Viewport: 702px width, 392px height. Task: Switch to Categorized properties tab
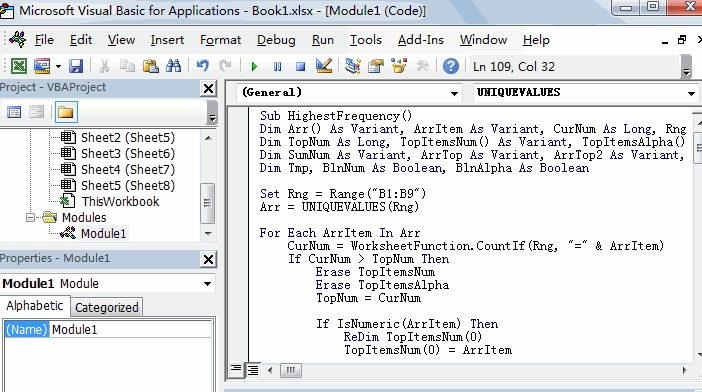107,308
